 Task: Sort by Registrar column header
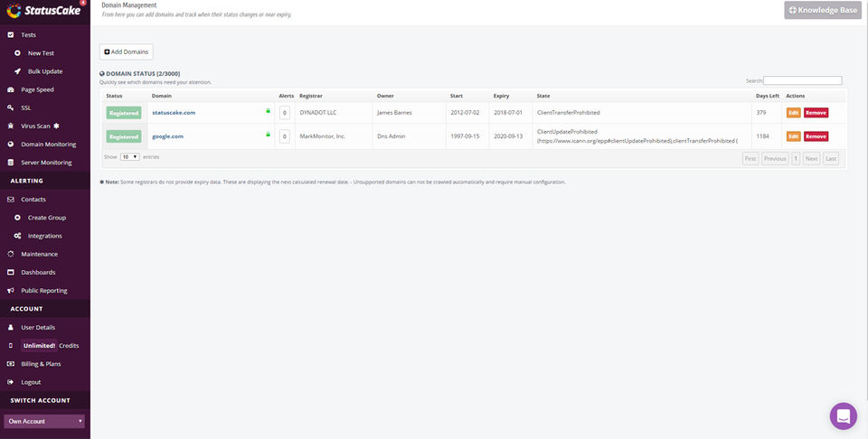coord(311,97)
